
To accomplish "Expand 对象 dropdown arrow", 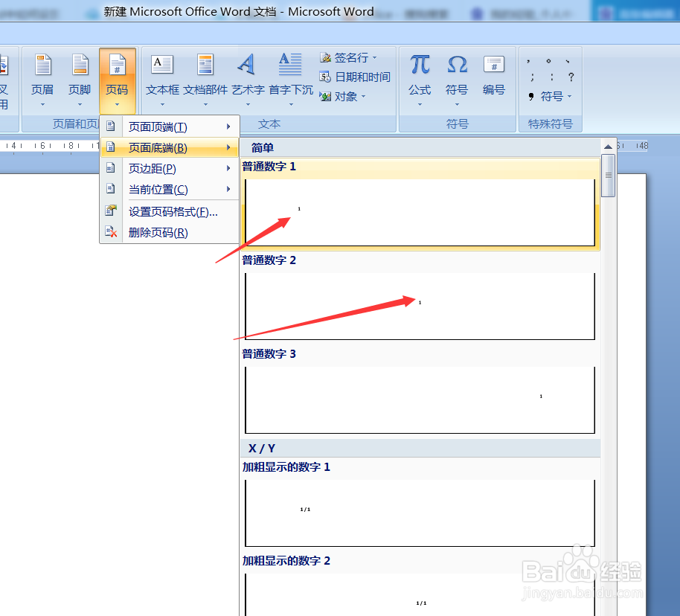I will 363,96.
